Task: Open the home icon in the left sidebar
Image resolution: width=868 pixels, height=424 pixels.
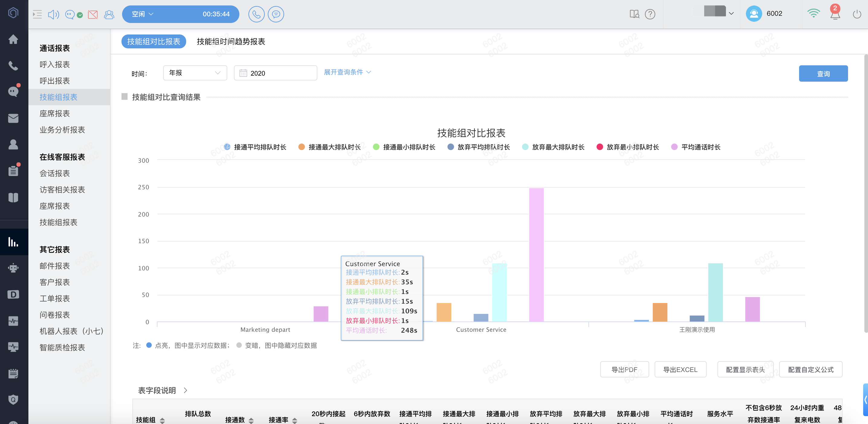Action: [13, 39]
